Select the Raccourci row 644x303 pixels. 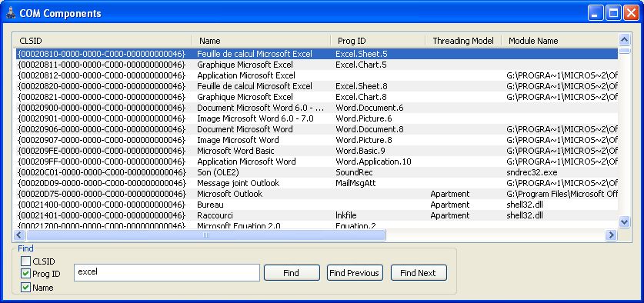click(317, 215)
